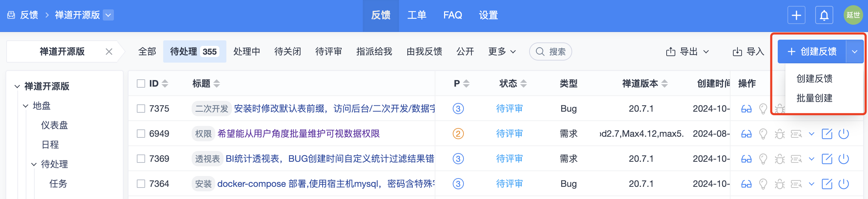Edit feedback 7369 with the pencil icon
The image size is (868, 199).
pos(827,159)
